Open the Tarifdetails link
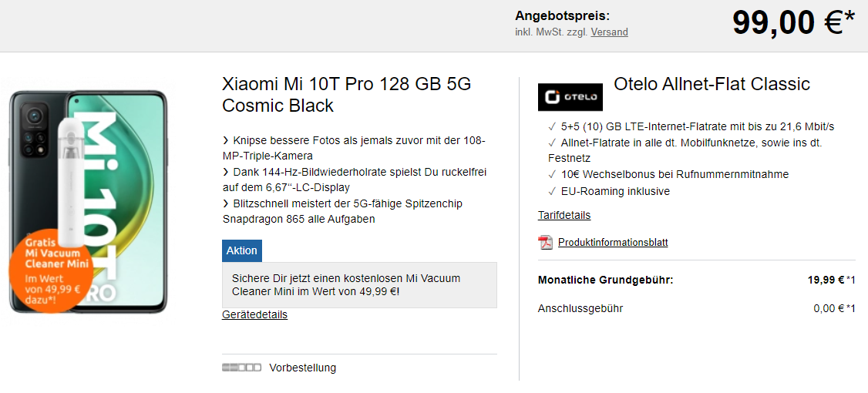The width and height of the screenshot is (868, 393). pyautogui.click(x=564, y=215)
